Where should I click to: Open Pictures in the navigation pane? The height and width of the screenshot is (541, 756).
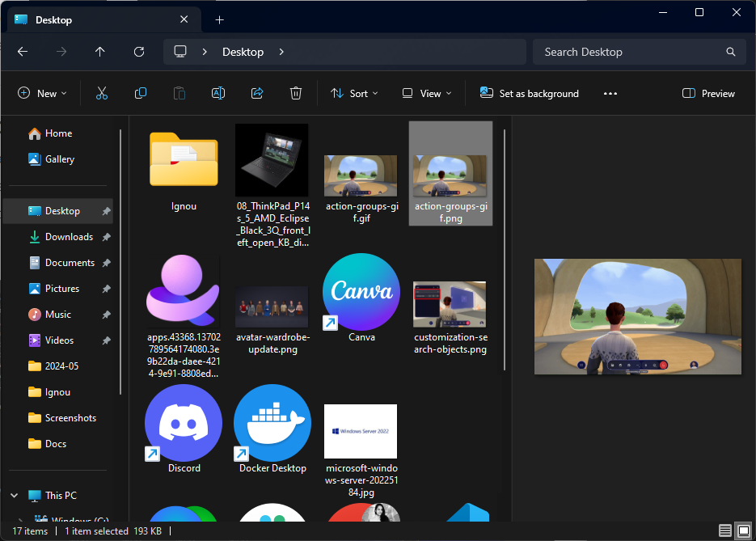[x=54, y=289]
